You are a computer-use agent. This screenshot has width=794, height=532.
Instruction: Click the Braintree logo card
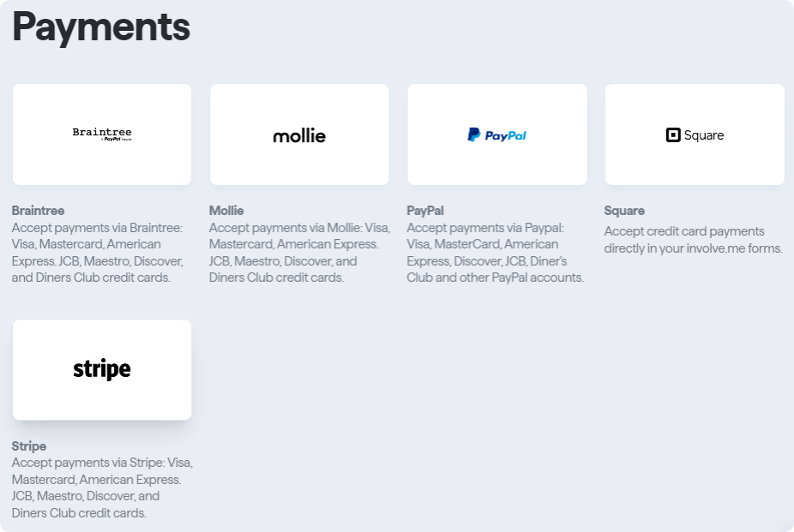coord(102,134)
